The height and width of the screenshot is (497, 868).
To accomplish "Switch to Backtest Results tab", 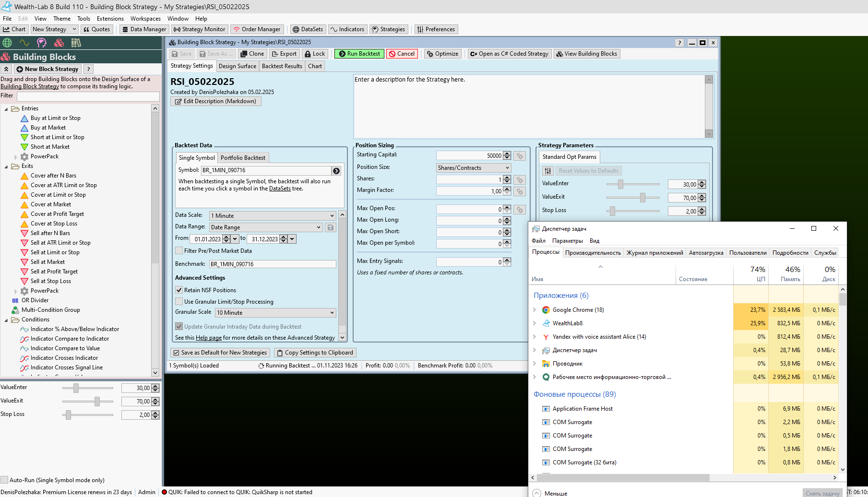I will coord(282,66).
